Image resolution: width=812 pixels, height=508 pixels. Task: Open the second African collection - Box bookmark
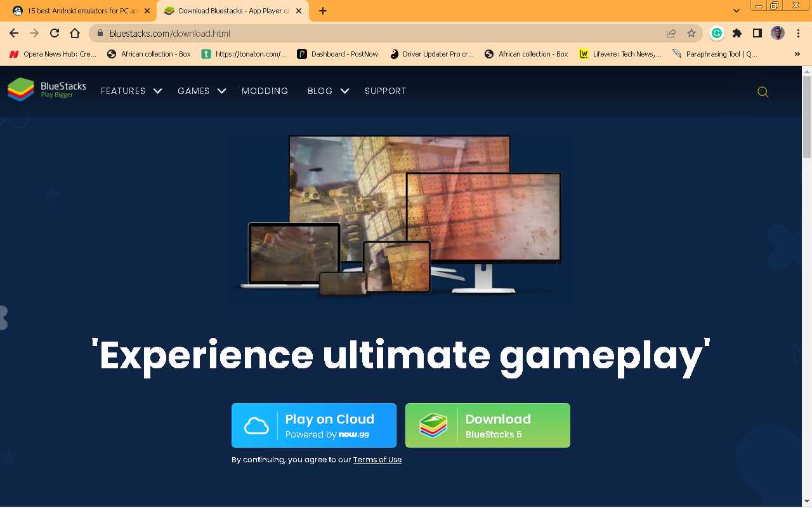[527, 54]
